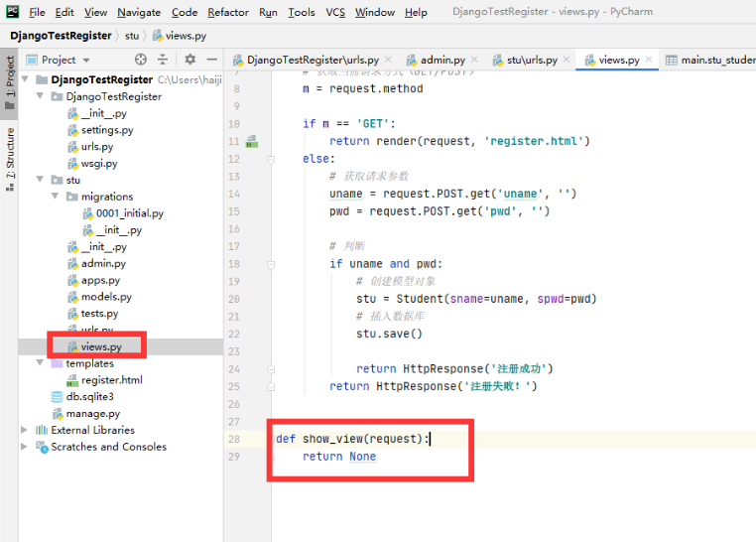Select tests.py in project tree
This screenshot has width=756, height=542.
point(99,314)
